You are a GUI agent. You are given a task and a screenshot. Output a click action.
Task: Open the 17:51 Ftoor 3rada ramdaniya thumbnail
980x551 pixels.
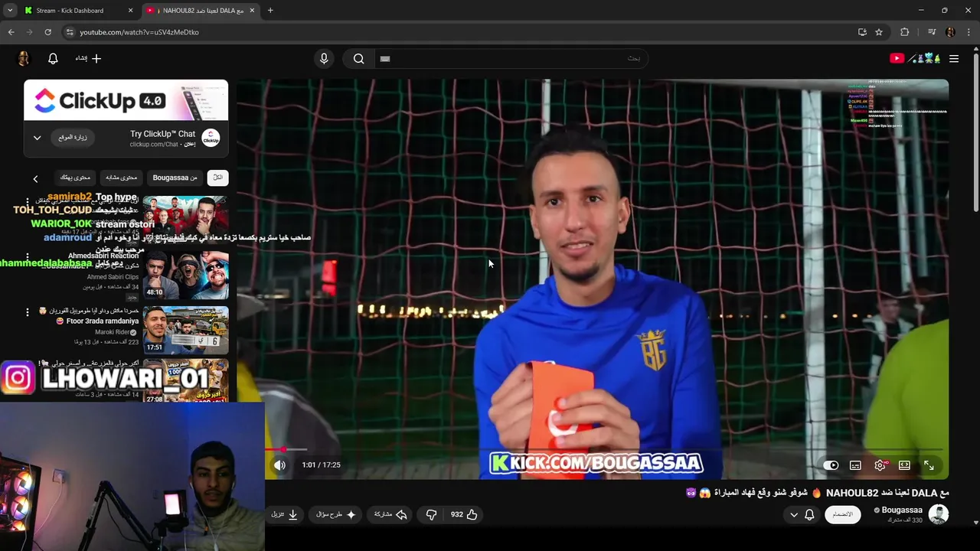pos(185,330)
